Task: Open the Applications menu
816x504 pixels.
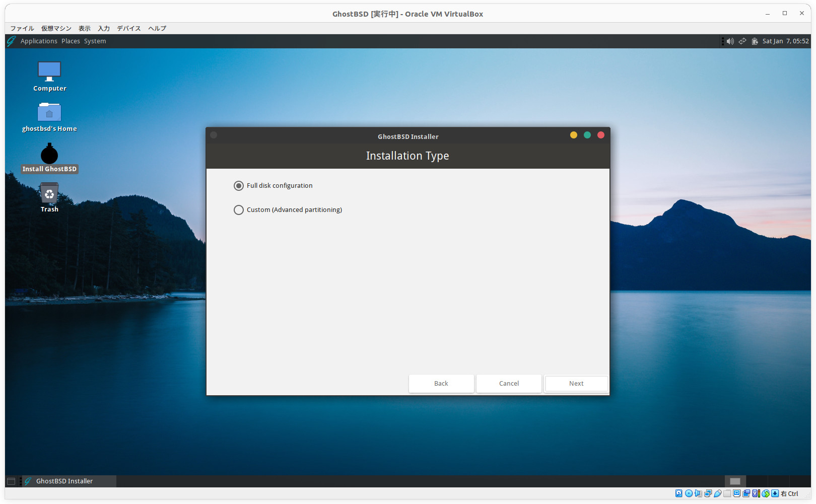Action: [39, 41]
